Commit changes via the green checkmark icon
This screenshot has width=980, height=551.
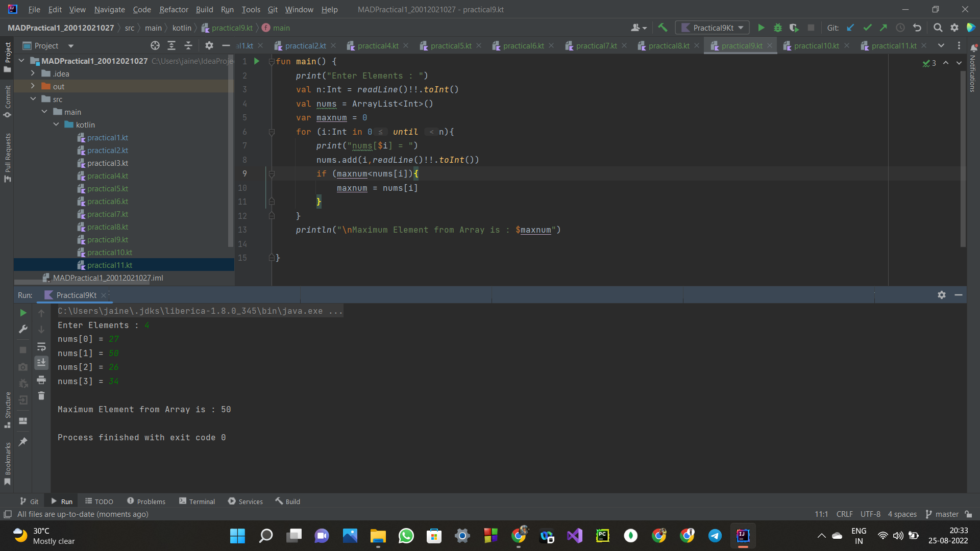pos(867,28)
